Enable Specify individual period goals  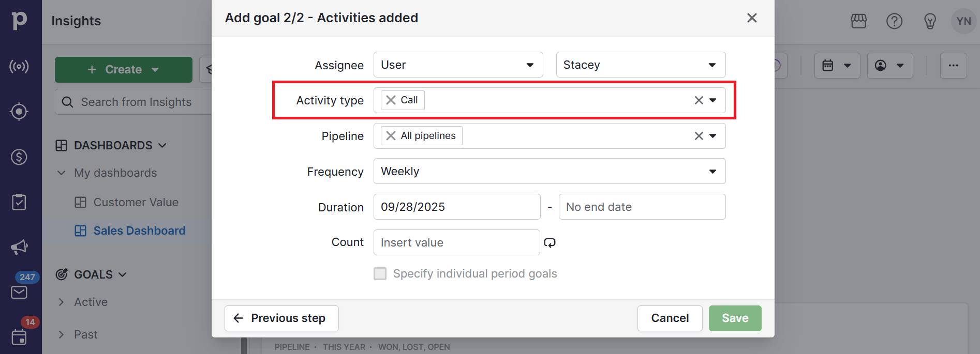point(380,273)
